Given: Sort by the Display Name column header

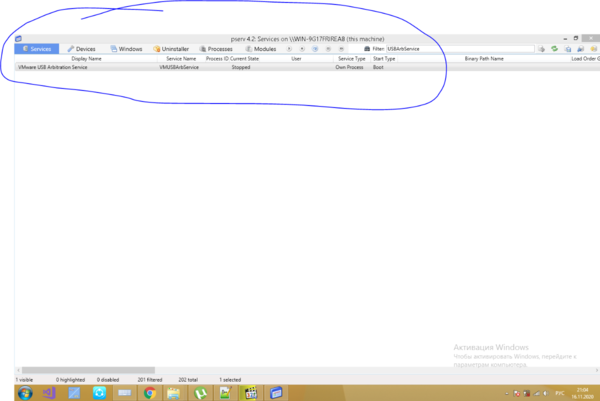Looking at the screenshot, I should tap(86, 59).
